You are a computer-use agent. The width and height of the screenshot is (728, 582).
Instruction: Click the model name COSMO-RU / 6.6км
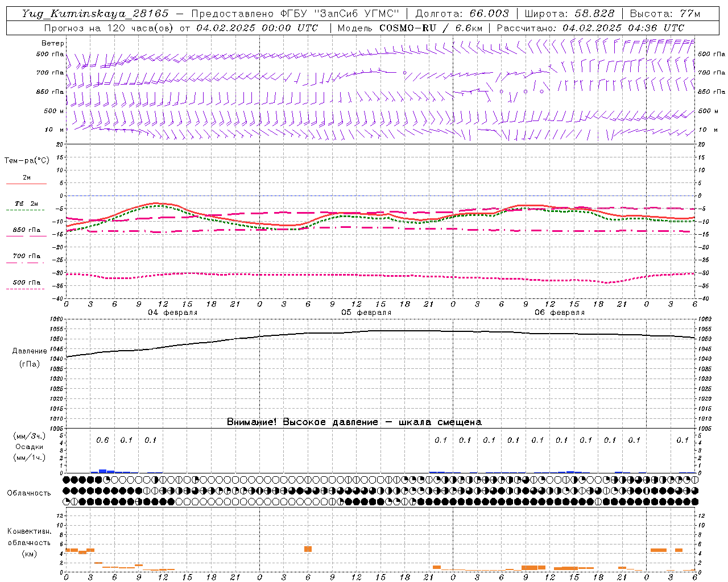(431, 28)
